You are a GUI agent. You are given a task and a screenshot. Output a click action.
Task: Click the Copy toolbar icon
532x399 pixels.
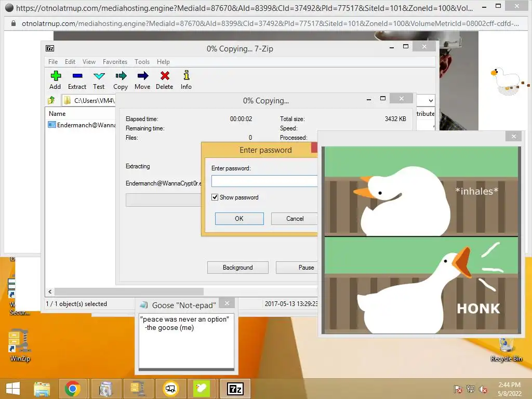(121, 76)
